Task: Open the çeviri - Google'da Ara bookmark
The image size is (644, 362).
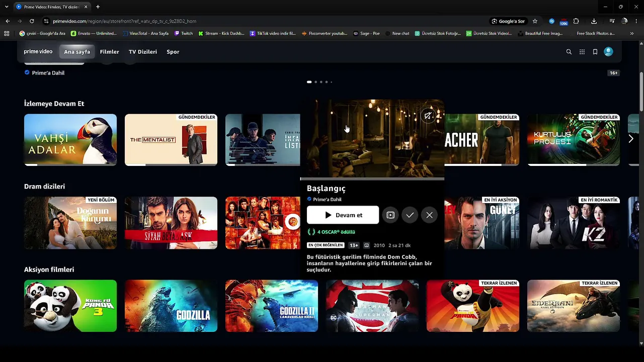Action: coord(42,34)
